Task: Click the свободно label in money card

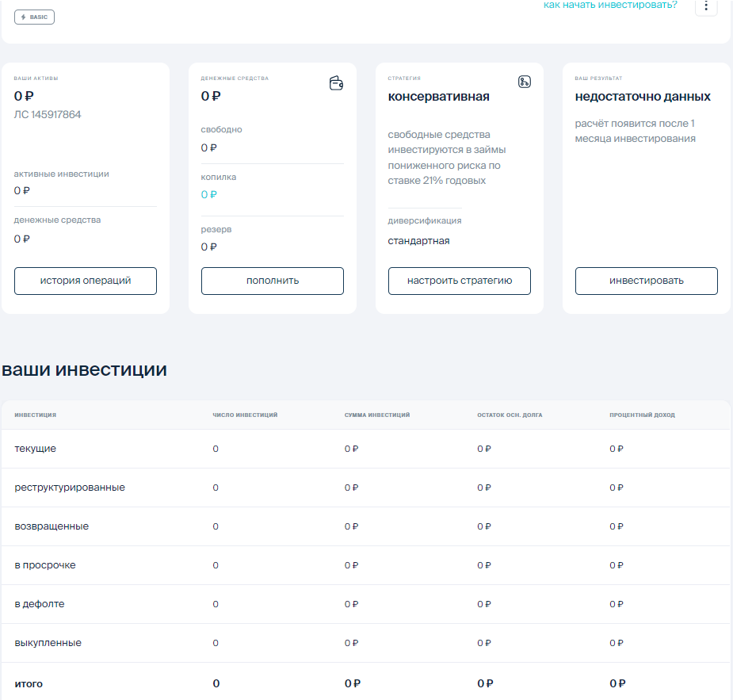Action: pos(221,129)
